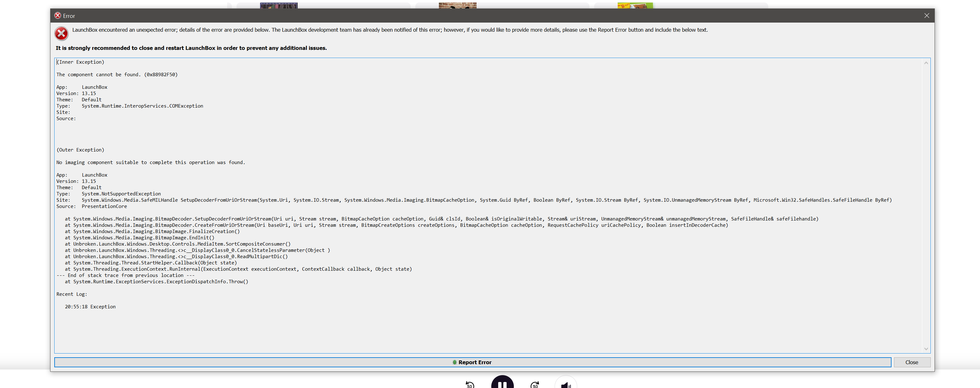Image resolution: width=980 pixels, height=388 pixels.
Task: Click the vertical scrollbar track in the error details
Action: pos(926,205)
